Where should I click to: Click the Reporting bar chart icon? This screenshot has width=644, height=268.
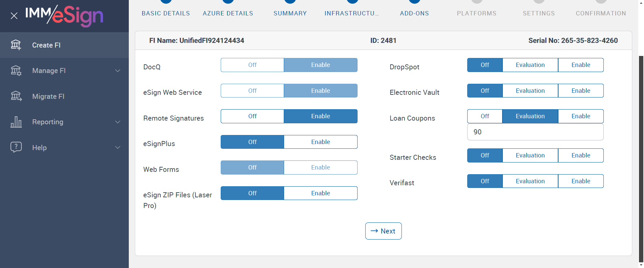[16, 122]
